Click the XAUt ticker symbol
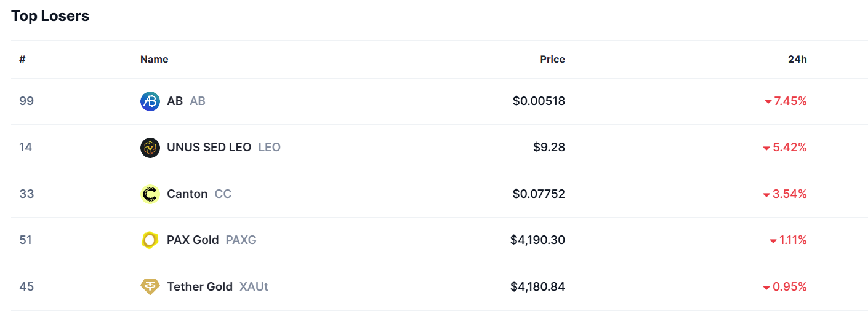 point(254,287)
